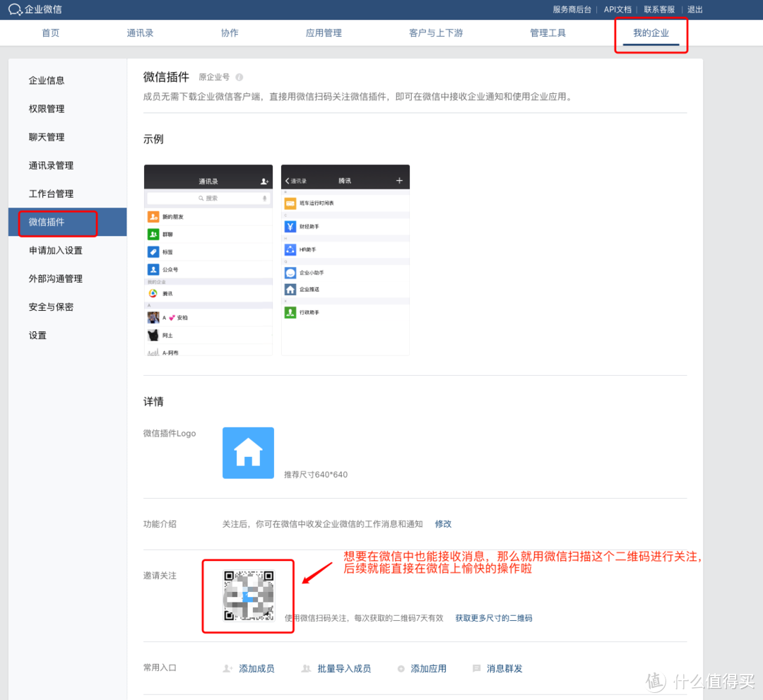This screenshot has height=700, width=763.
Task: Click the invite QR code image
Action: tap(248, 595)
